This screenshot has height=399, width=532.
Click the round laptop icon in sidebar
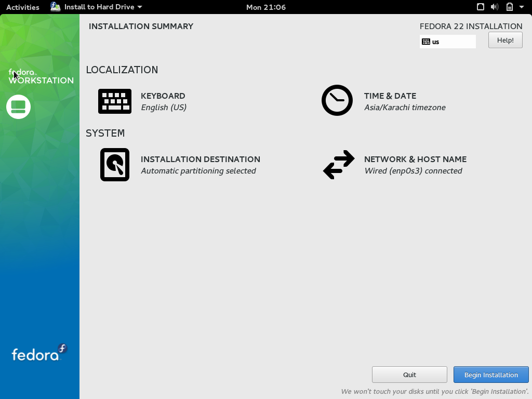point(18,107)
